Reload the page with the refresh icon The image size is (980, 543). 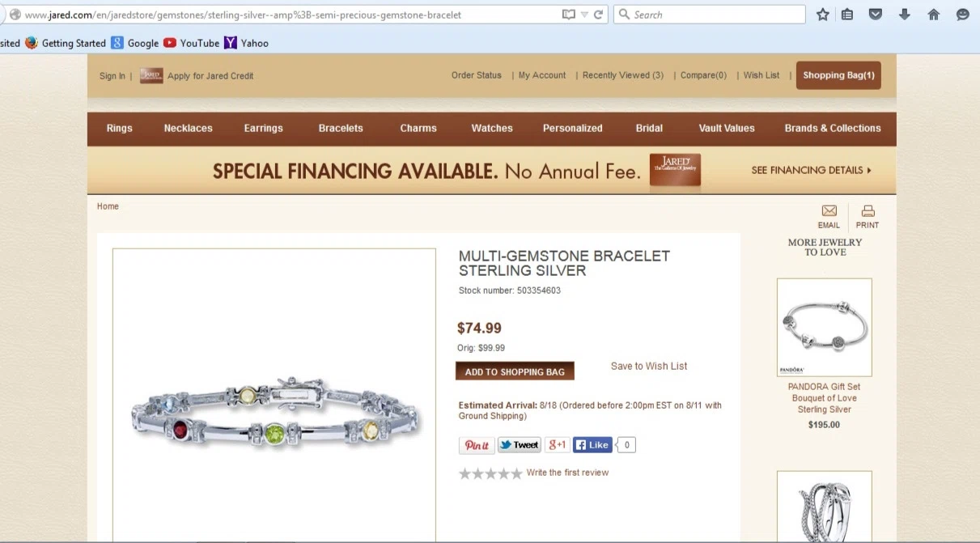click(x=598, y=15)
